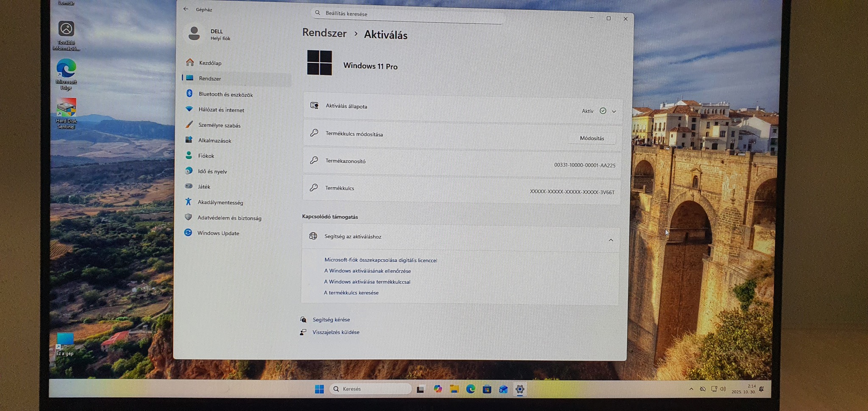Collapse the Segítség az aktiváláshoz section
The height and width of the screenshot is (411, 868).
[x=611, y=240]
